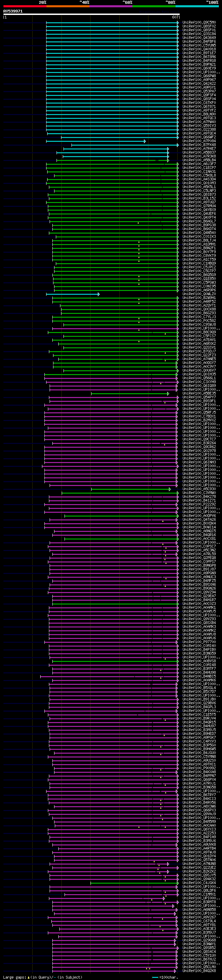The width and height of the screenshot is (222, 980).
Task: Select the UniRef100_A4RF52 label
Action: coord(199,302)
